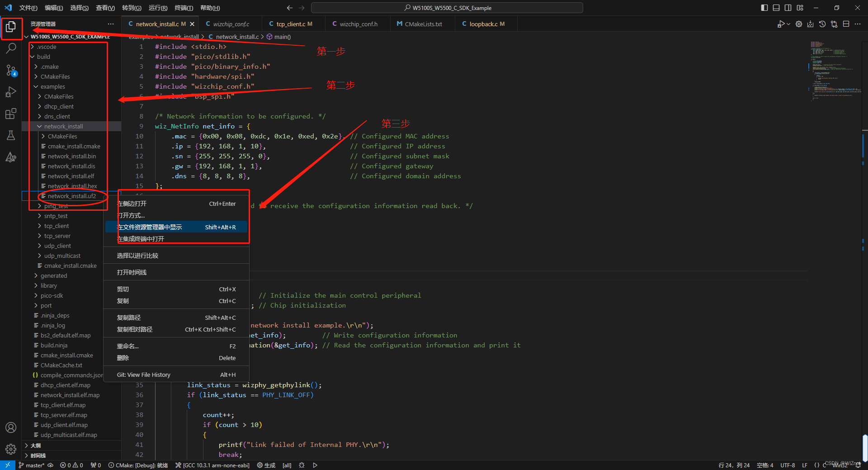
Task: Click the launch play icon in the status bar
Action: pos(315,465)
